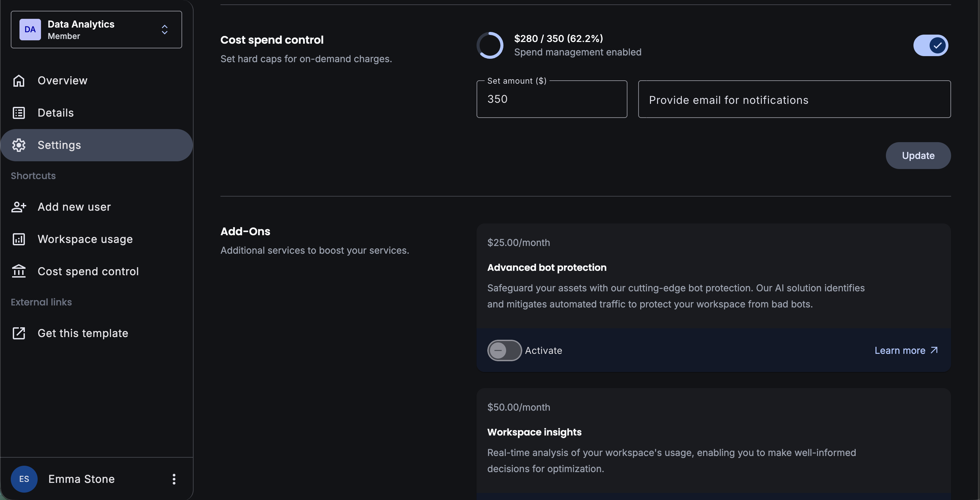
Task: Expand the Data Analytics workspace switcher
Action: pos(164,30)
